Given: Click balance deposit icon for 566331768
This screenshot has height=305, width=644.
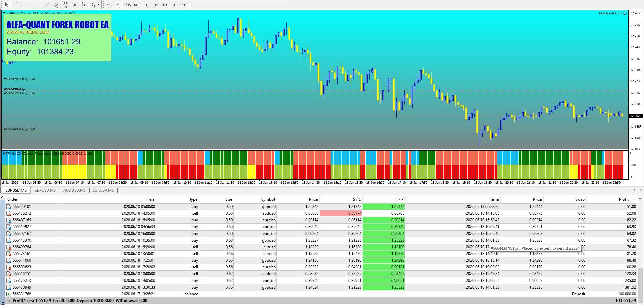Looking at the screenshot, I should [9, 294].
